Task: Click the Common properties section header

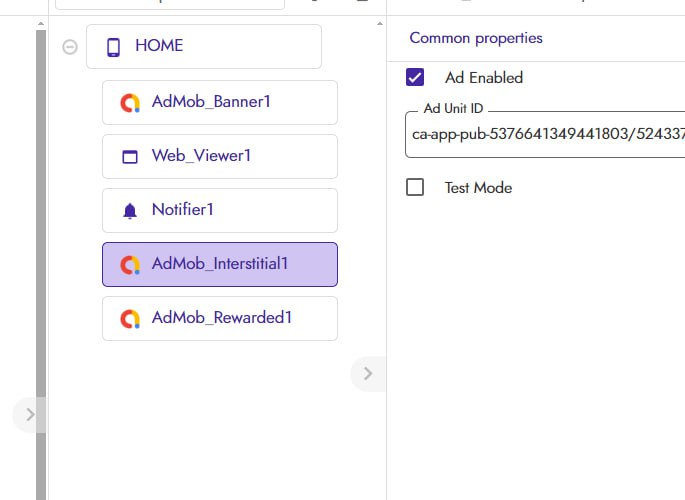Action: point(476,38)
